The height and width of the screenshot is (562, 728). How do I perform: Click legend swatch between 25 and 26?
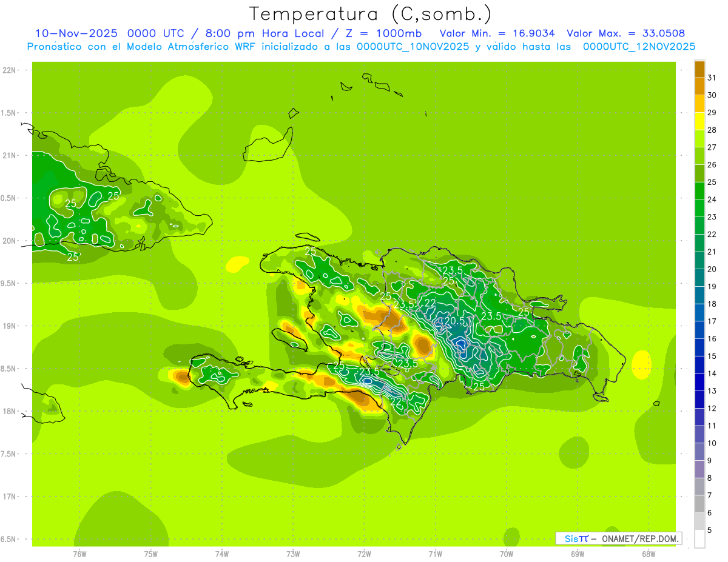pos(699,173)
